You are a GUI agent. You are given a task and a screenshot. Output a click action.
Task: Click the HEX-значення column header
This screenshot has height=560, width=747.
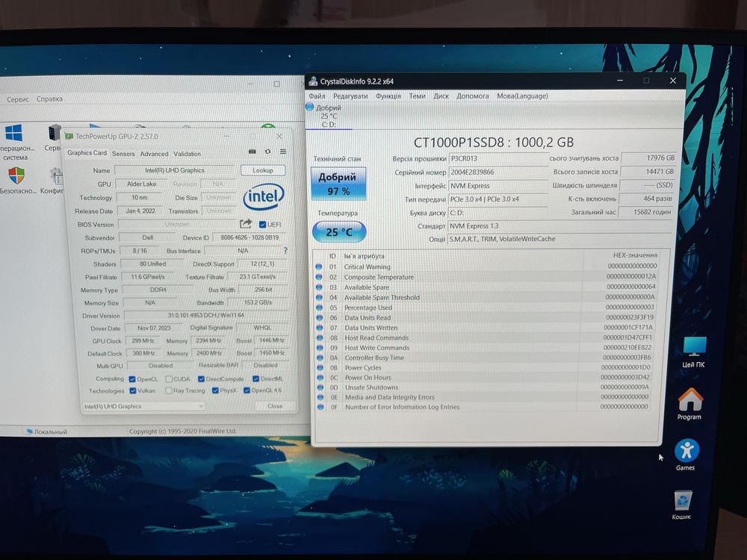[x=635, y=255]
